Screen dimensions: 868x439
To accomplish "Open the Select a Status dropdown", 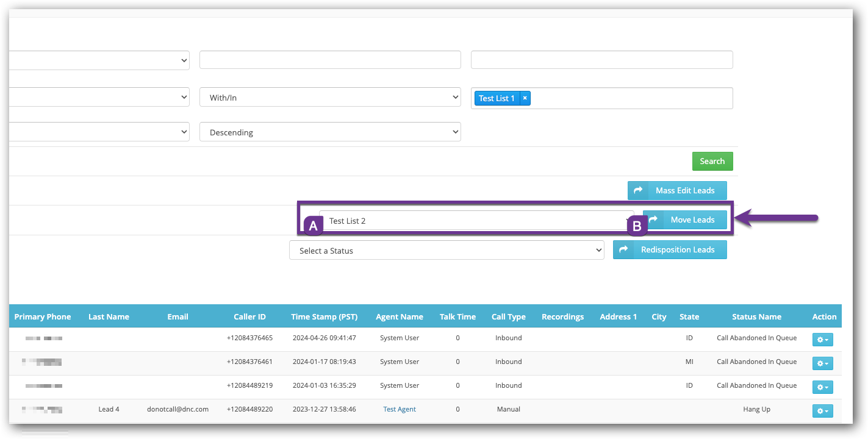I will pyautogui.click(x=446, y=251).
